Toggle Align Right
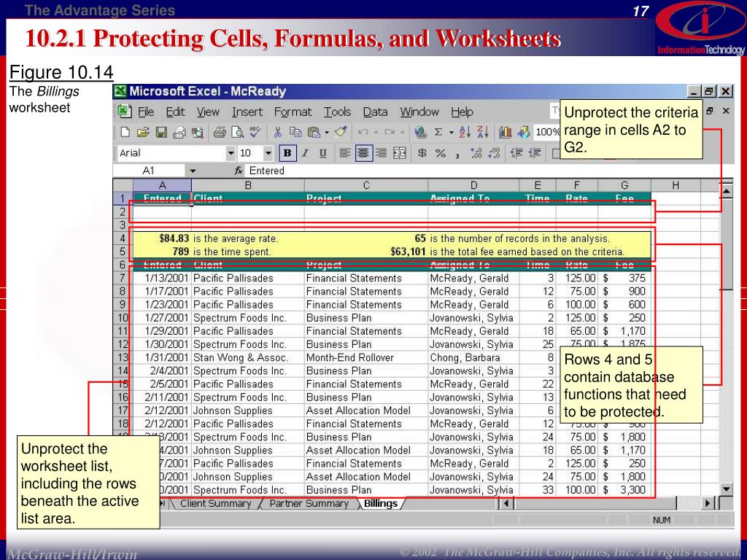This screenshot has width=747, height=560. (x=381, y=153)
